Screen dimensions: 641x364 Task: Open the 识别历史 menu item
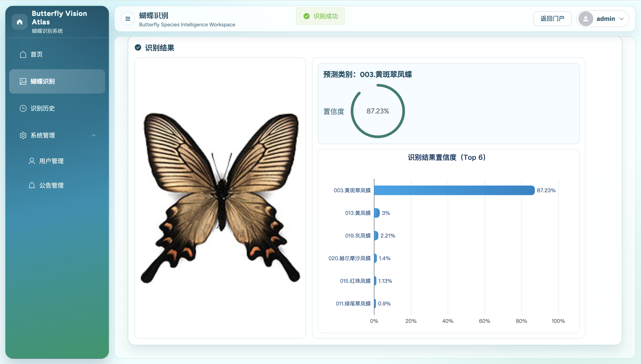(43, 108)
